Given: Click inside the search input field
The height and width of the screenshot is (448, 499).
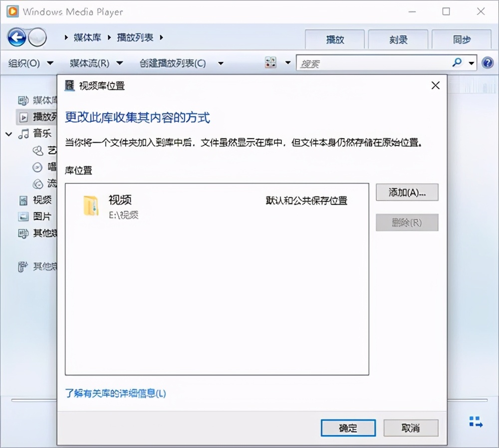Looking at the screenshot, I should tap(369, 62).
